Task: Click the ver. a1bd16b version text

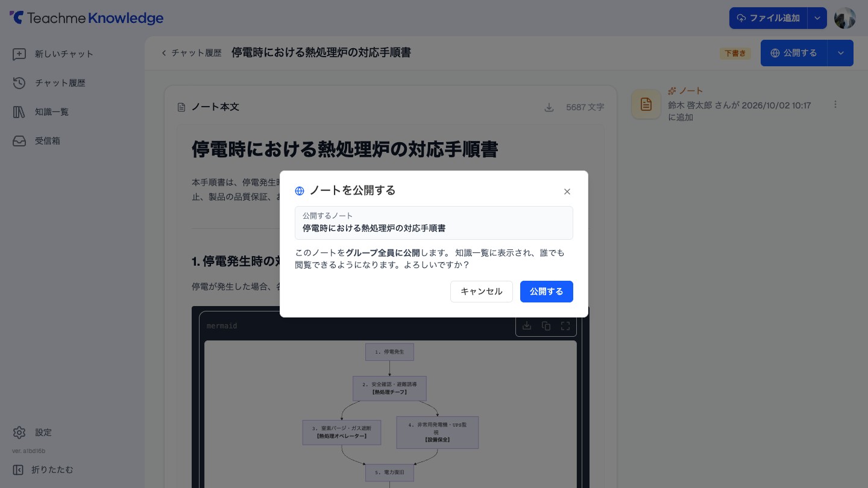Action: pyautogui.click(x=29, y=451)
